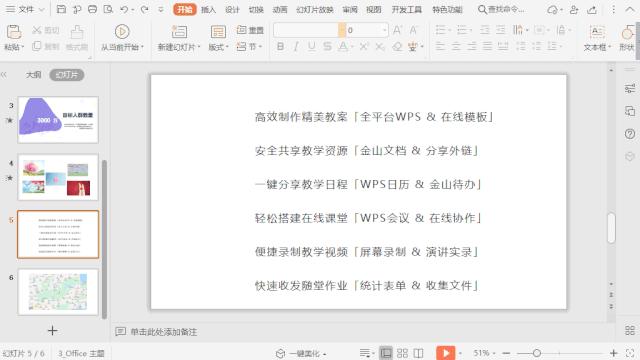The width and height of the screenshot is (640, 360).
Task: Click the orange play slideshow button in status bar
Action: [446, 353]
